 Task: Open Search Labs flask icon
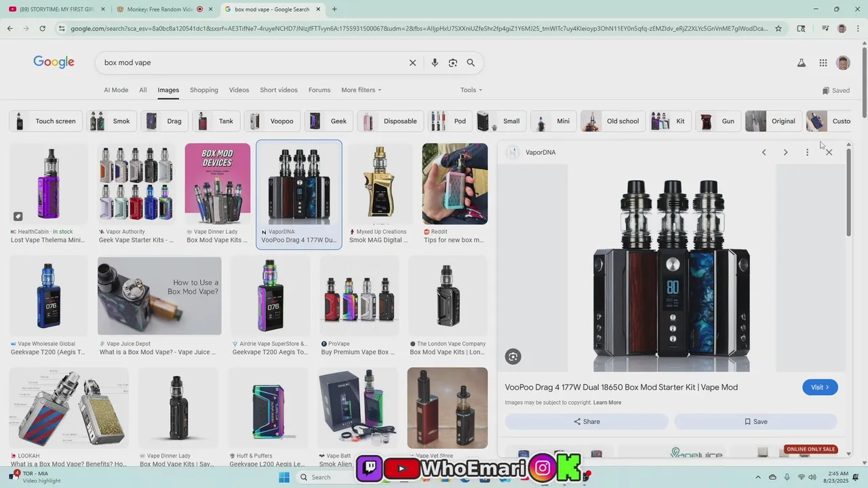pyautogui.click(x=801, y=63)
